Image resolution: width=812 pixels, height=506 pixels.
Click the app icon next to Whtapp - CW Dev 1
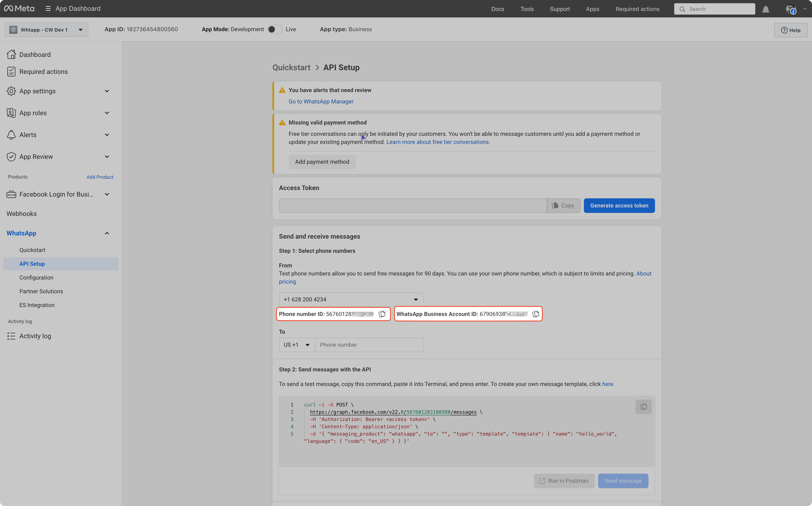tap(13, 30)
